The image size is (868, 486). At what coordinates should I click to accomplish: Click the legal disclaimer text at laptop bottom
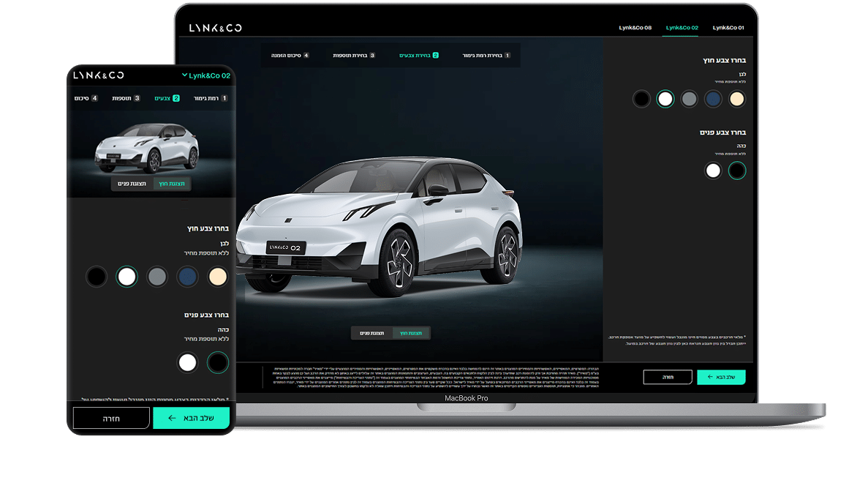[x=437, y=378]
